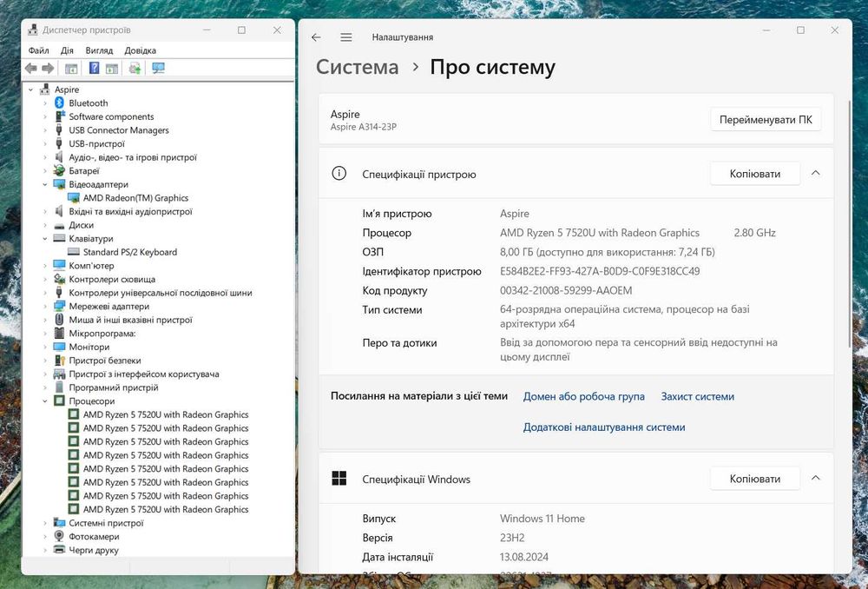Select the Мережеві адаптери icon

click(59, 307)
